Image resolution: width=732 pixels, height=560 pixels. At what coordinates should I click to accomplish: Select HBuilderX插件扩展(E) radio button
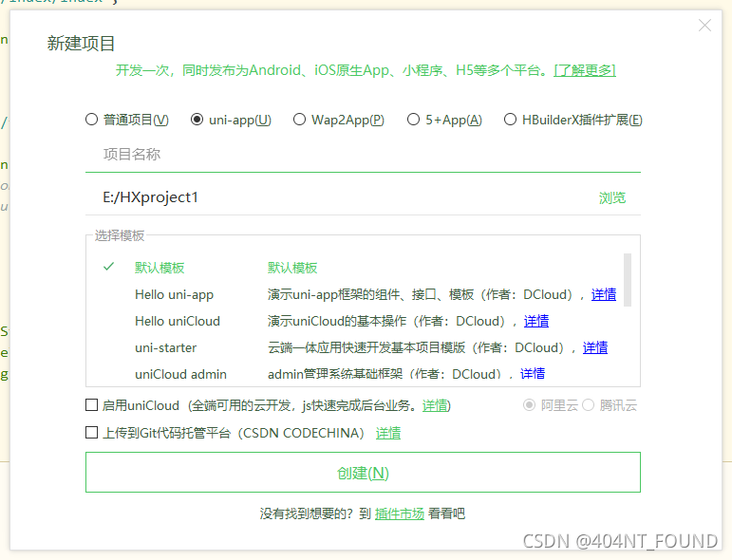pos(510,120)
